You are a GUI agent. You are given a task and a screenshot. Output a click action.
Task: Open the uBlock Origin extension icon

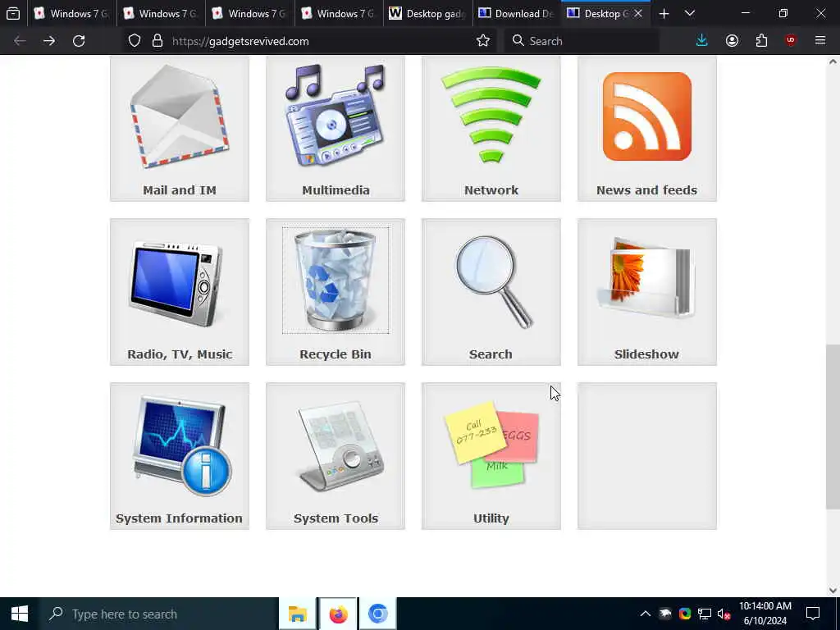coord(791,41)
